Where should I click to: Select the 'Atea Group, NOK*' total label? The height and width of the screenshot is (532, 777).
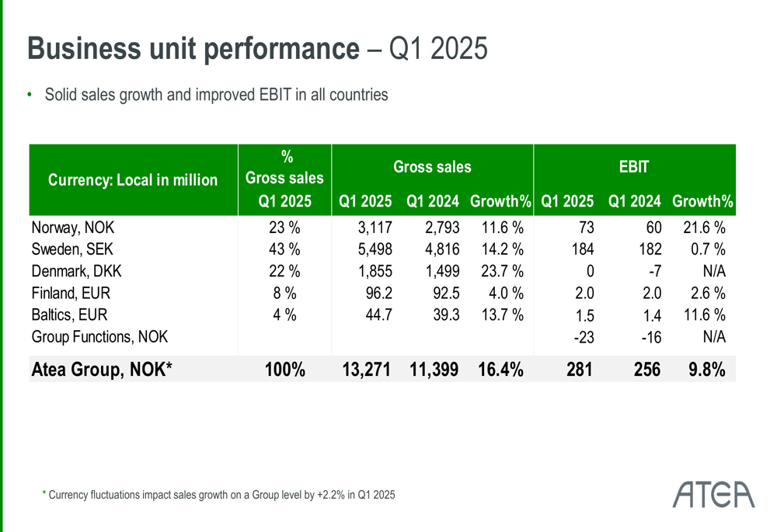click(x=102, y=370)
